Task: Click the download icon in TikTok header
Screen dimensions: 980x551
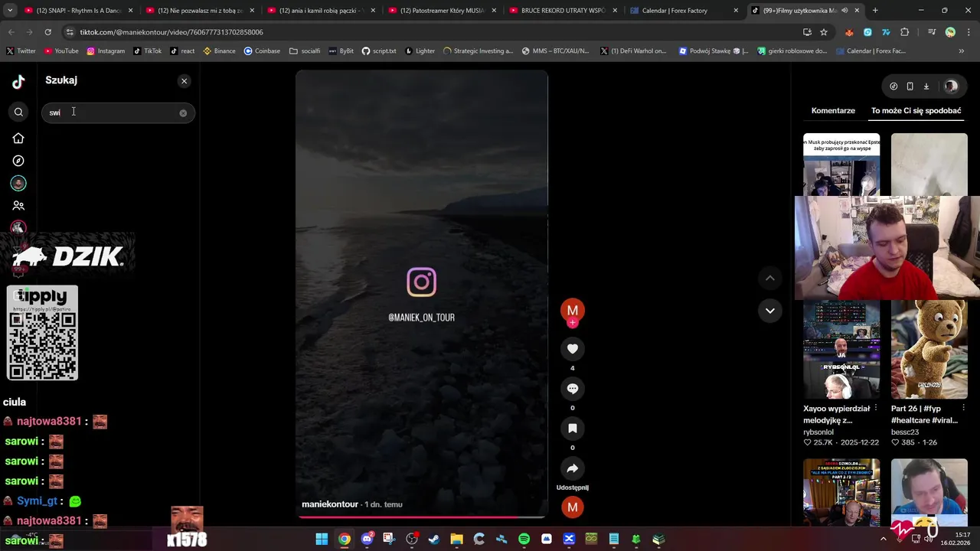Action: pyautogui.click(x=926, y=86)
